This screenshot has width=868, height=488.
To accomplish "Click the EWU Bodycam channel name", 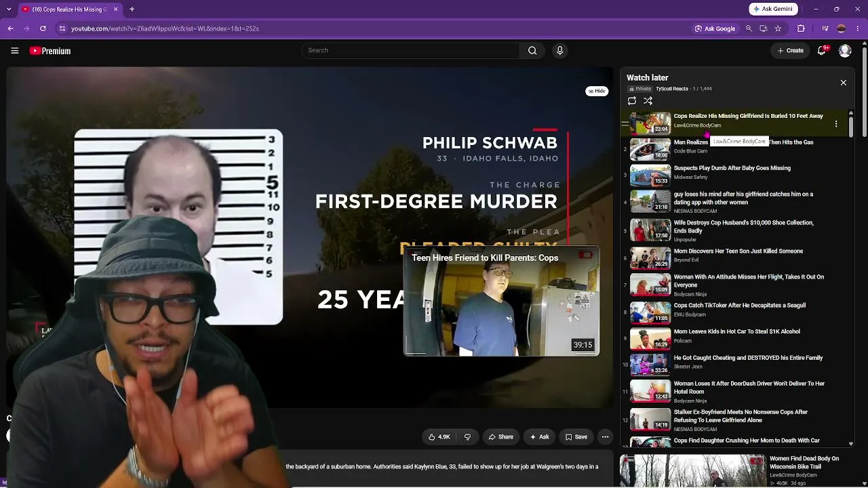I will pos(690,315).
